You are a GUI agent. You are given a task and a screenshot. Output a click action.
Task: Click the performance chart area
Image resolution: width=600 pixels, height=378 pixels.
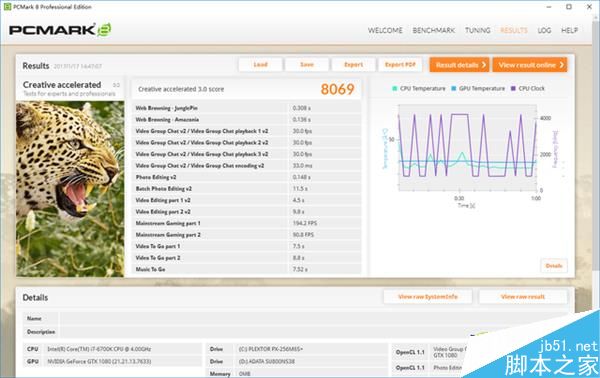467,147
